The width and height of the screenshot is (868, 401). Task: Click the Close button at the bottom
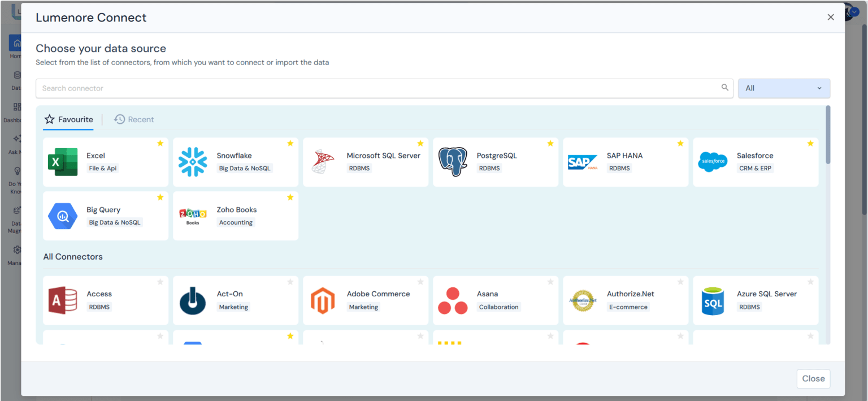pos(813,378)
